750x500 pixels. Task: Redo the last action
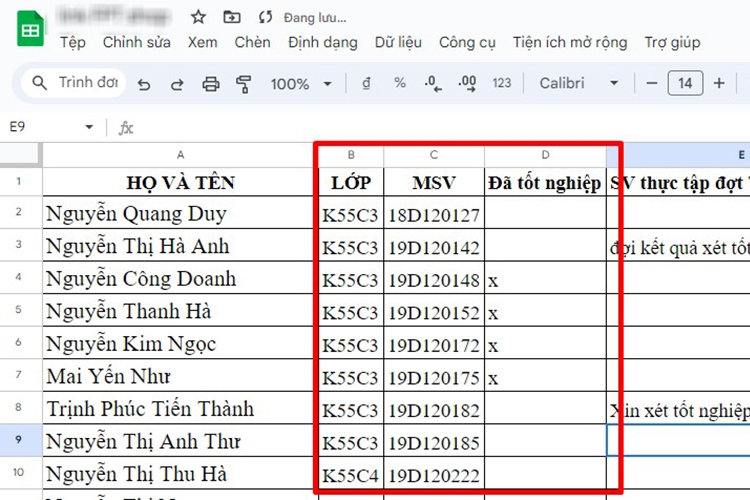177,84
